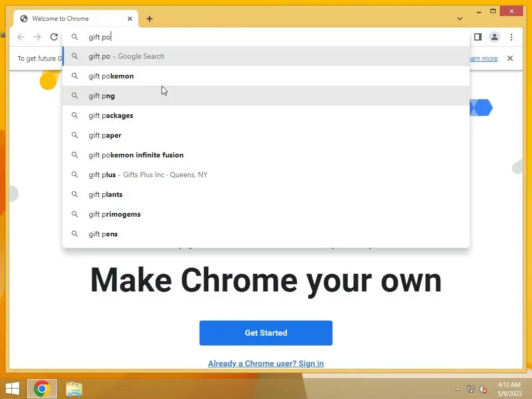The image size is (532, 399).
Task: Click 'Already a Chrome user? Sign in'
Action: (265, 363)
